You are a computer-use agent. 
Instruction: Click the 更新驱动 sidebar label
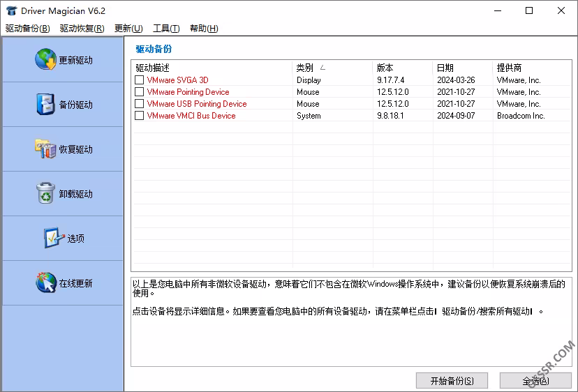tap(75, 60)
